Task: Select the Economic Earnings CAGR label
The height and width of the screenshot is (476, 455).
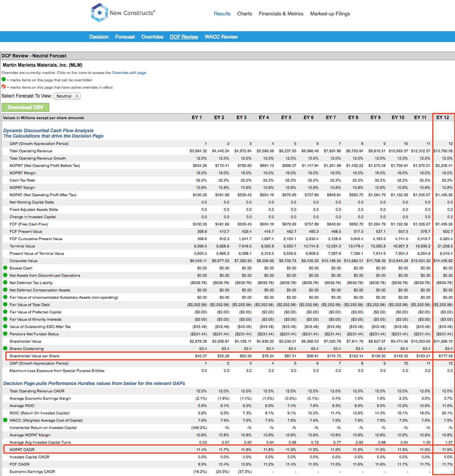Action: click(x=32, y=472)
